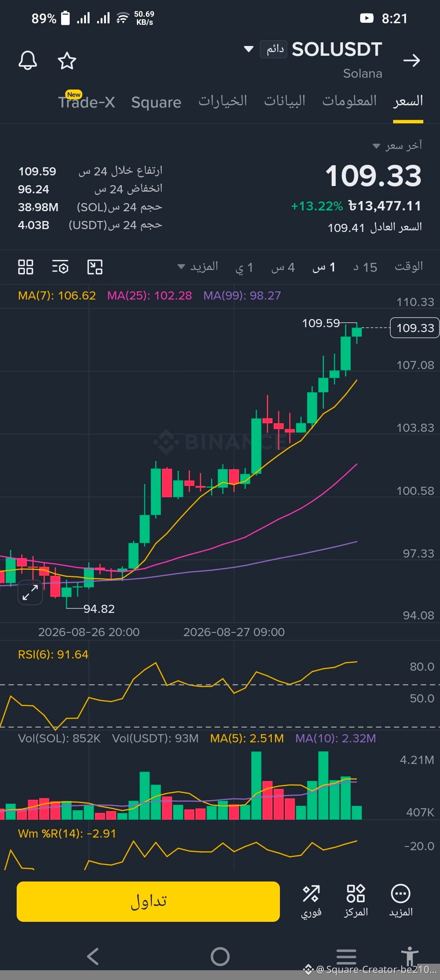Tap the Vol(USDT): 93M label
The width and height of the screenshot is (440, 980).
(155, 738)
